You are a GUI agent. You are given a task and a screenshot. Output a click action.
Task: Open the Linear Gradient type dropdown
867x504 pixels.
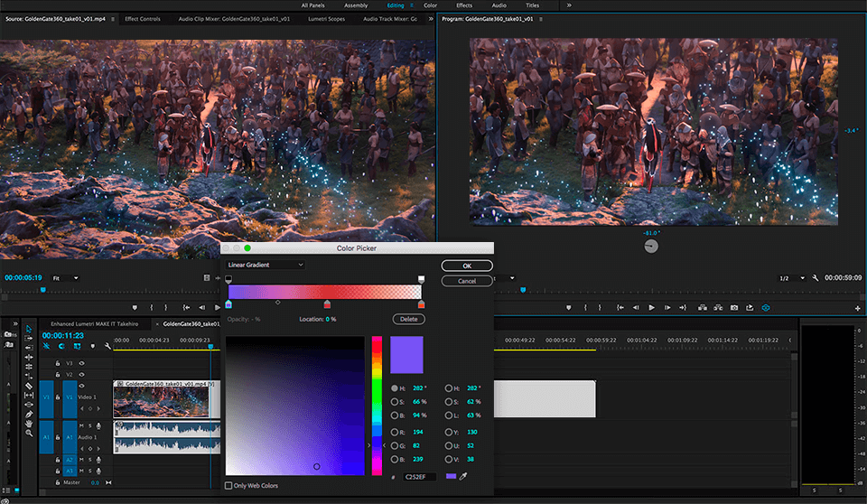266,265
